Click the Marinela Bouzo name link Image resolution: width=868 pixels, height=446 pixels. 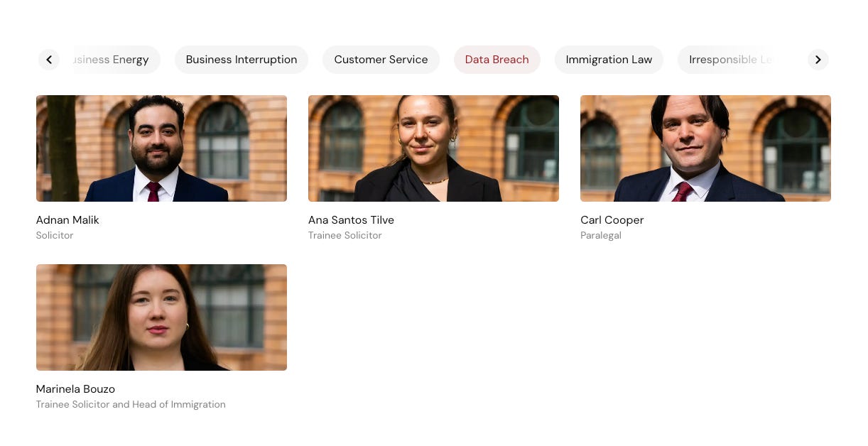pyautogui.click(x=75, y=389)
